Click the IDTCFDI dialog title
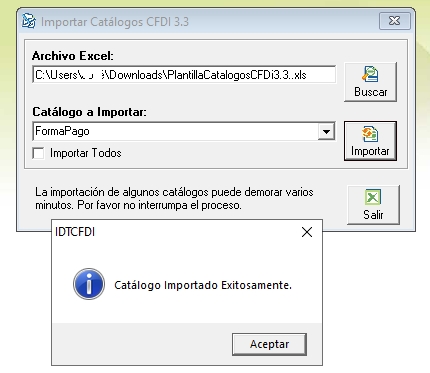 (75, 232)
